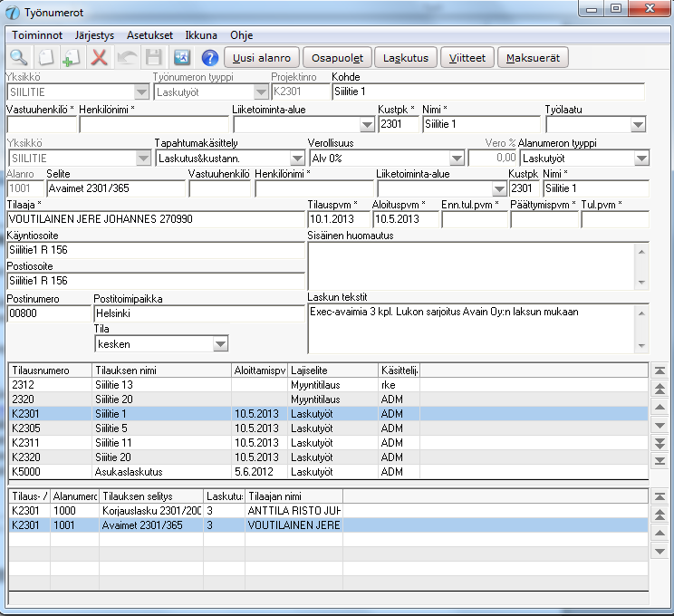Select row 1000 Korjauslasku
This screenshot has width=674, height=616.
click(x=329, y=511)
